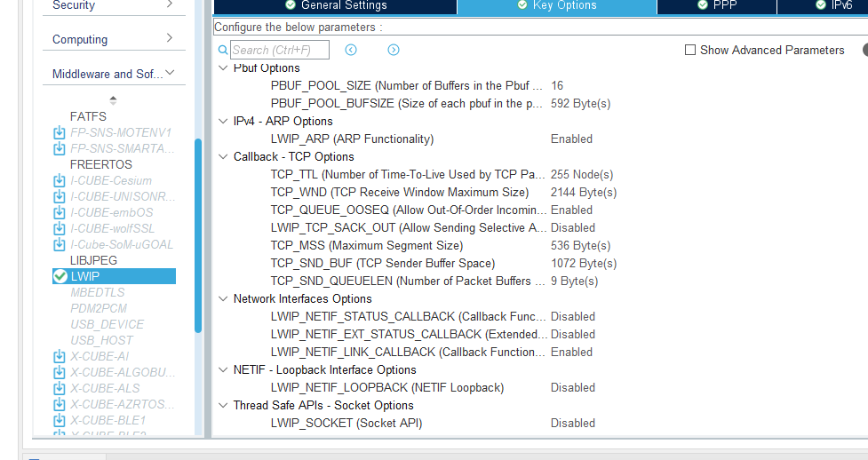
Task: Click download icon beside I-CUBE-Cesium
Action: 60,181
